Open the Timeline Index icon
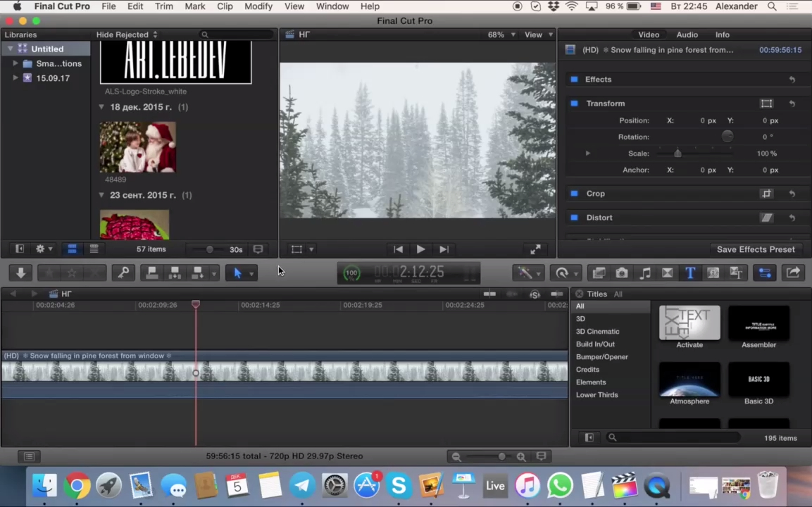The image size is (812, 507). (x=29, y=456)
